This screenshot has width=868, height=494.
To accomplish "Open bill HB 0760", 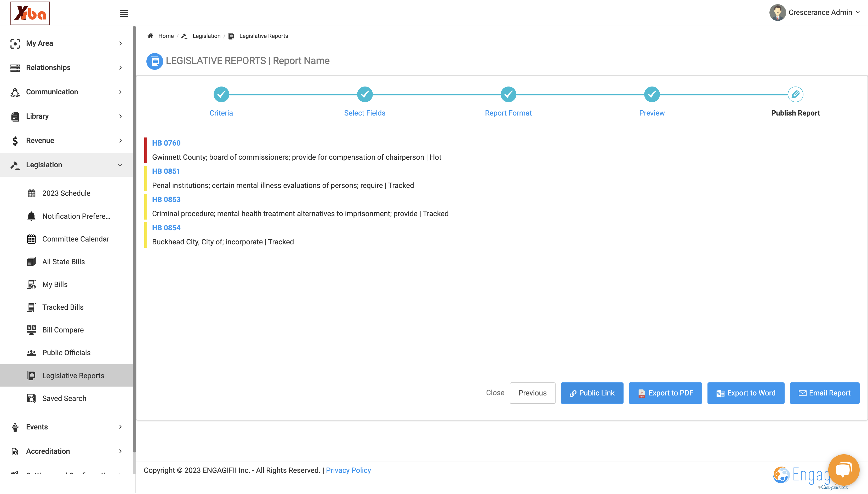I will (166, 143).
